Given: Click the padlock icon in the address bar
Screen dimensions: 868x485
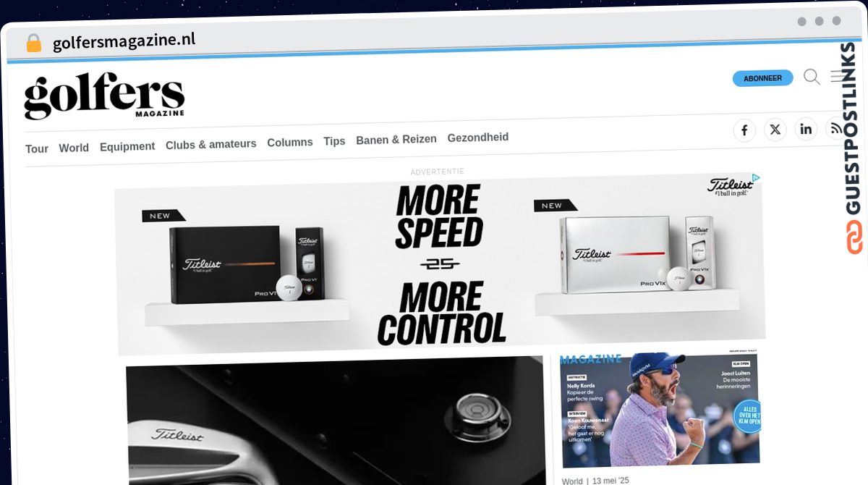Looking at the screenshot, I should coord(33,43).
